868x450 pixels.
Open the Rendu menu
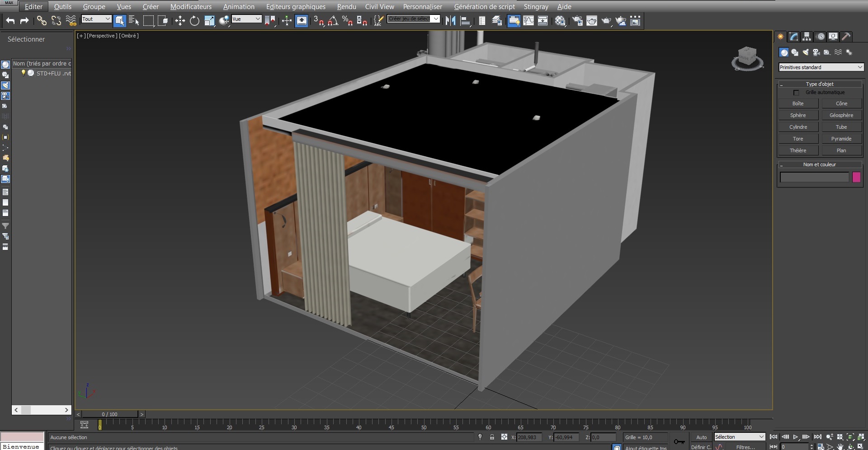coord(346,7)
